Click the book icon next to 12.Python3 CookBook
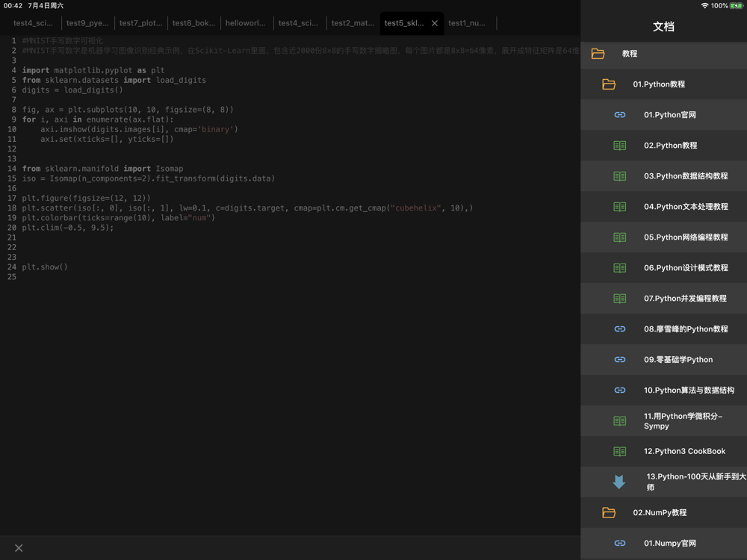Viewport: 747px width, 560px height. pos(619,452)
